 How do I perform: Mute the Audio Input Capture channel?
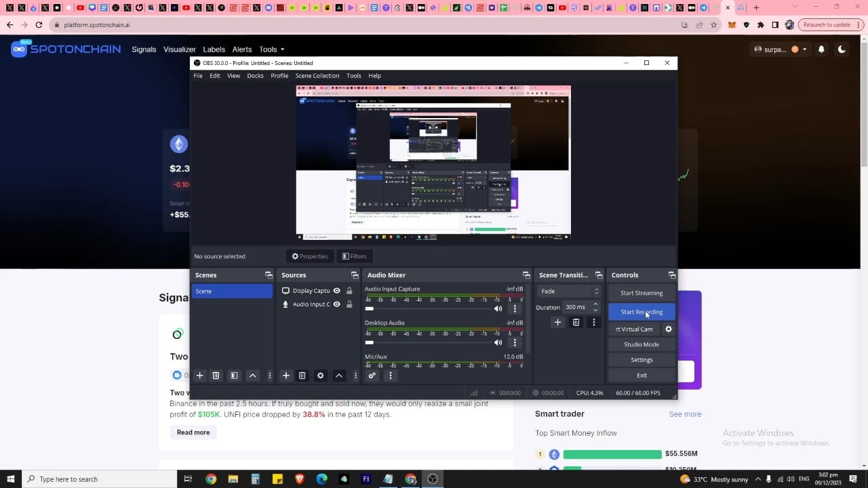coord(498,308)
